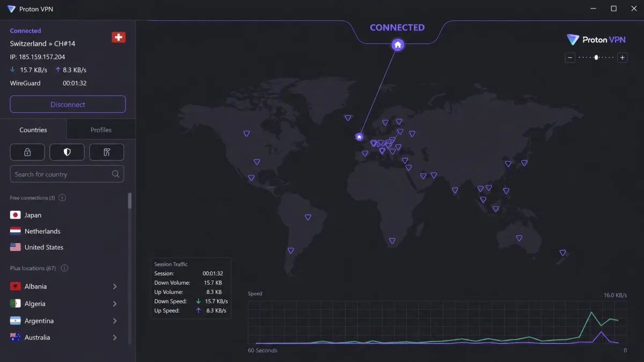Select the Japan server map marker
Viewport: 644px width, 362px height.
tap(524, 163)
